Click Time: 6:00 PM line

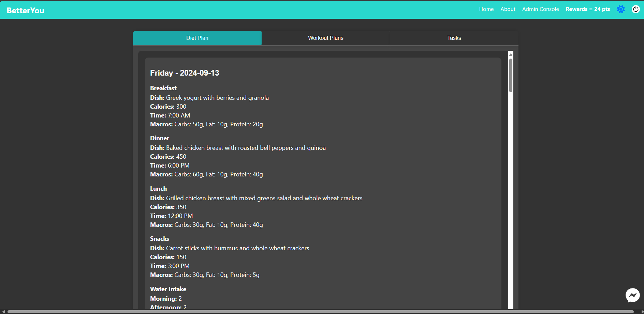click(x=170, y=166)
